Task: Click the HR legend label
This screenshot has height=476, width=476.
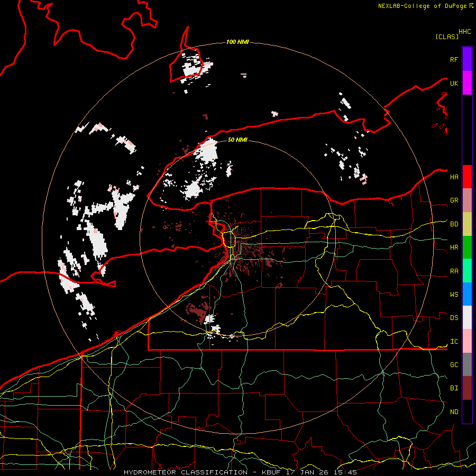Action: click(x=454, y=248)
